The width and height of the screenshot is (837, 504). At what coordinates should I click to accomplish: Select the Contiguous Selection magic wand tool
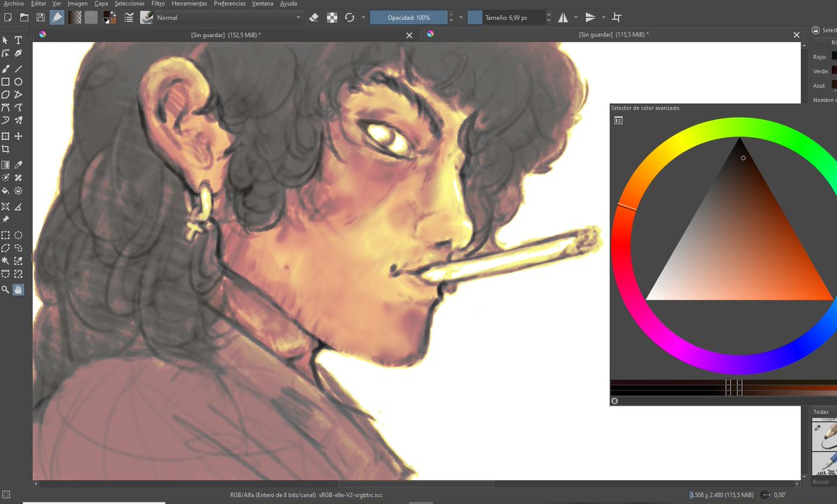pyautogui.click(x=6, y=260)
